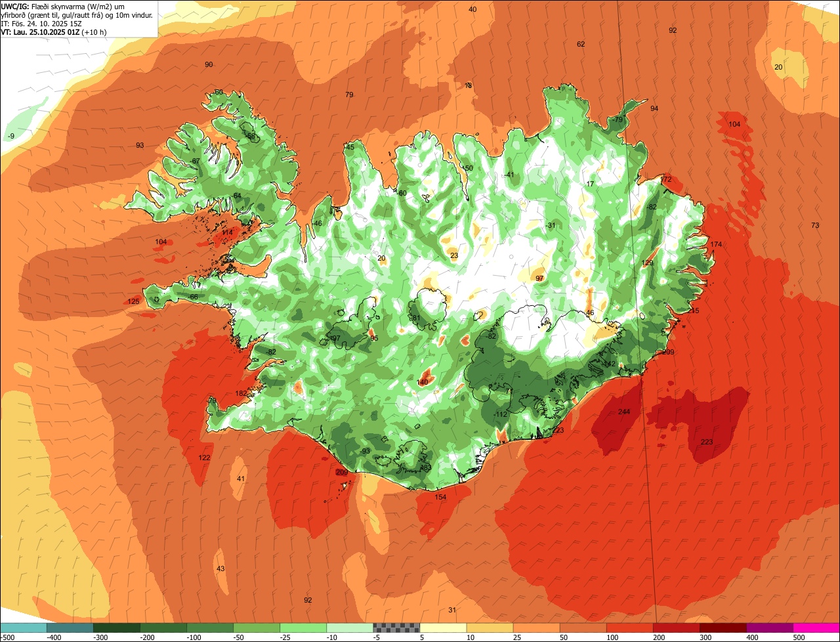Click the 114 value in Breiðafjörður bay
Image resolution: width=840 pixels, height=642 pixels.
pyautogui.click(x=227, y=232)
